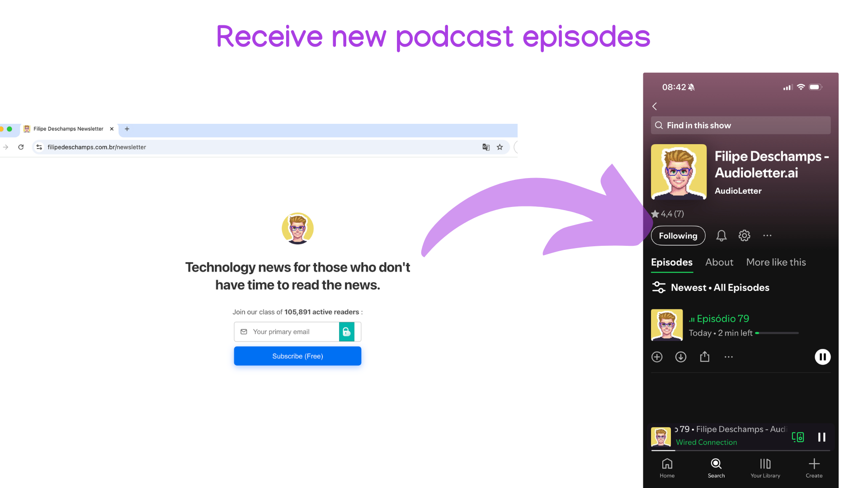Pause playback in the mini player
The height and width of the screenshot is (488, 868).
tap(821, 437)
